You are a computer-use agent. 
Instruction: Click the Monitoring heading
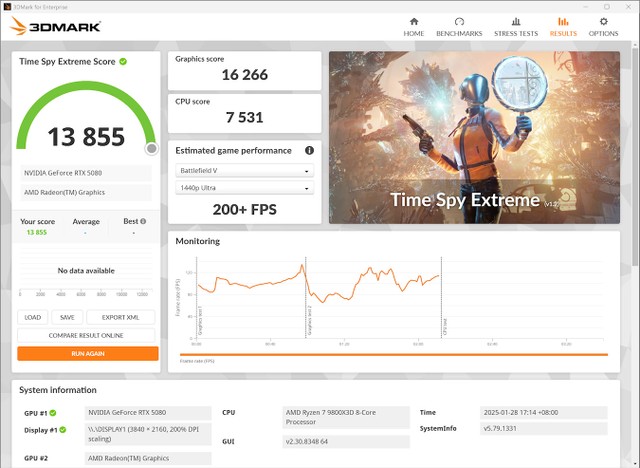[x=198, y=241]
